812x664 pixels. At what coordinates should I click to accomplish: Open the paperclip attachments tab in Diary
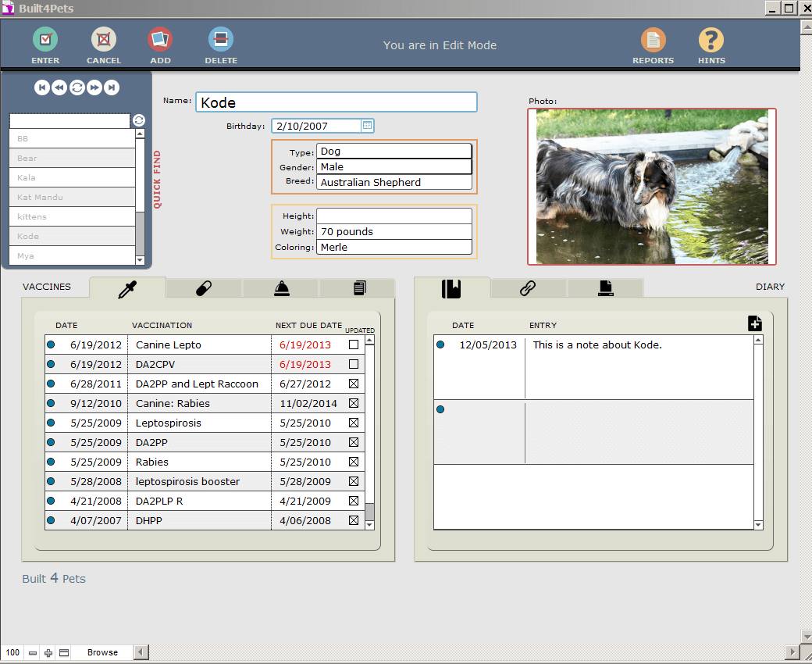click(x=528, y=287)
